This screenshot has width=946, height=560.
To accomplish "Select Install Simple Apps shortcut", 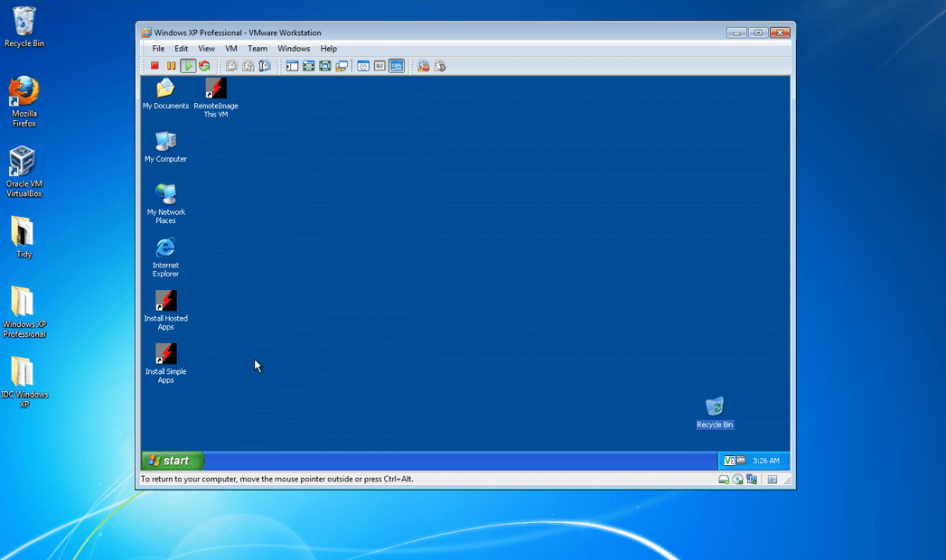I will [165, 363].
